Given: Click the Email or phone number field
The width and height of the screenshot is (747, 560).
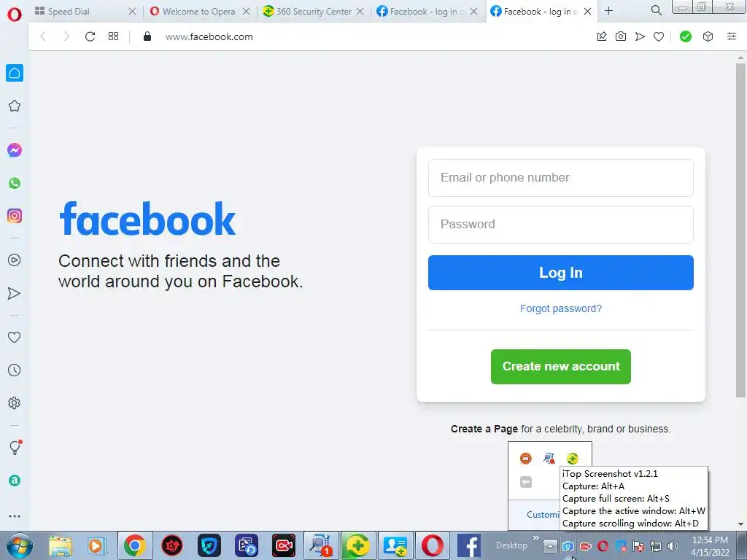Looking at the screenshot, I should coord(561,178).
